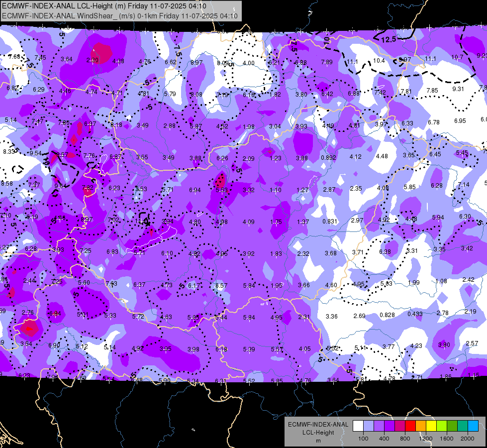Click the sky blue legend swatch
487x448 pixels.
[x=473, y=426]
